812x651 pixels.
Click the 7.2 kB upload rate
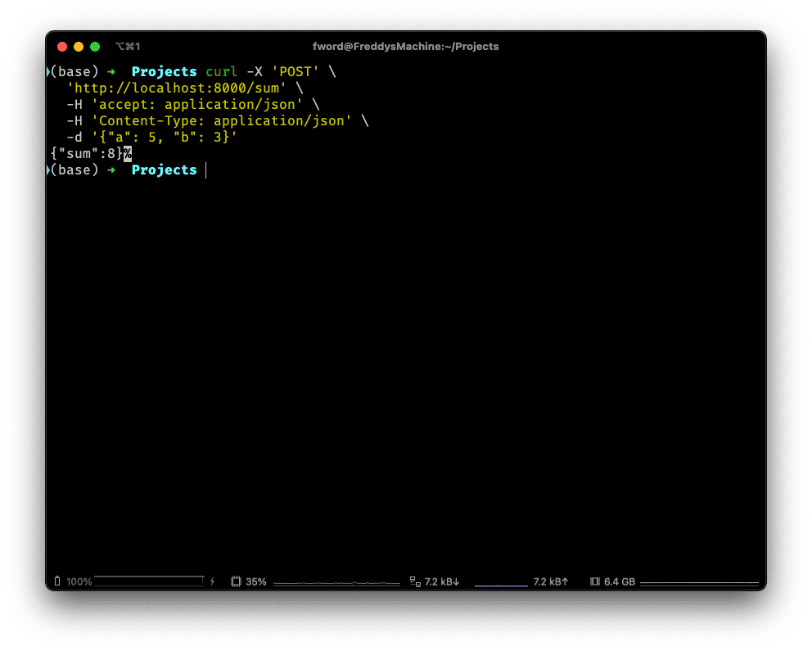551,581
